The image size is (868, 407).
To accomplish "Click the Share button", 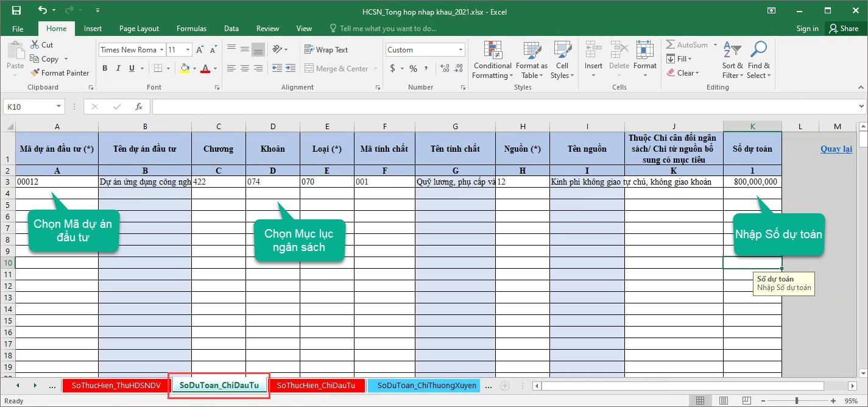I will coord(843,29).
